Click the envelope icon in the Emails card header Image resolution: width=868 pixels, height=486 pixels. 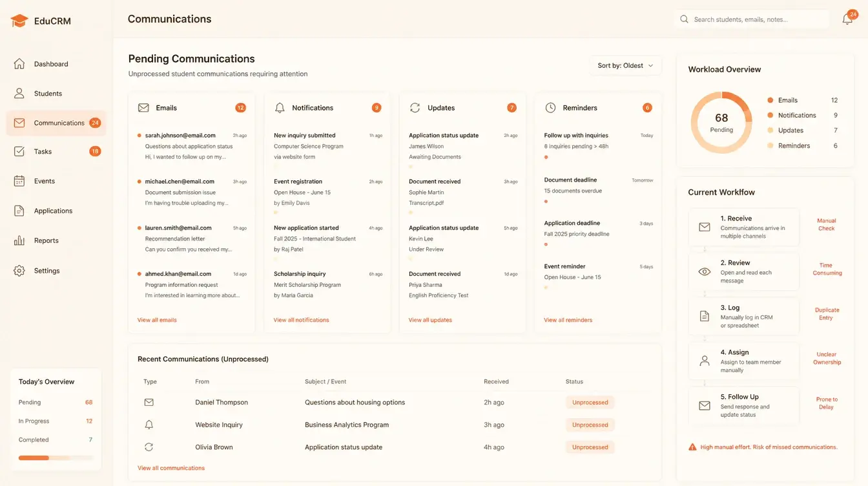point(143,108)
